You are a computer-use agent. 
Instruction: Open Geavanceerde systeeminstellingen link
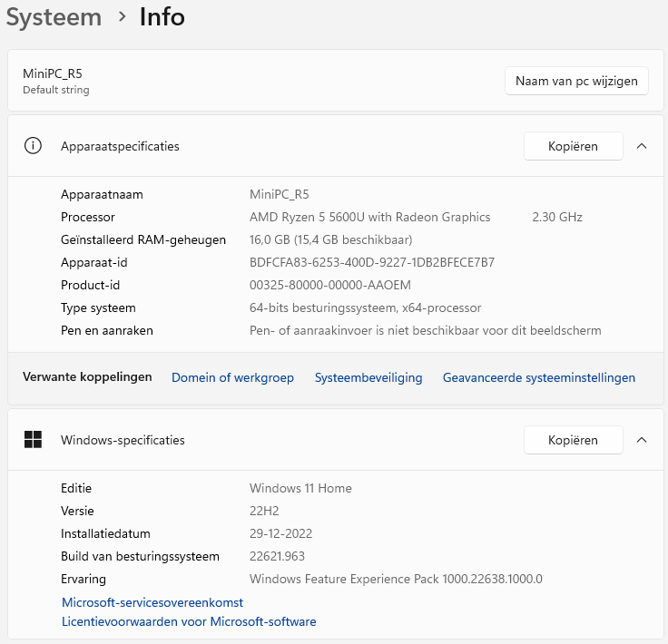pyautogui.click(x=539, y=377)
